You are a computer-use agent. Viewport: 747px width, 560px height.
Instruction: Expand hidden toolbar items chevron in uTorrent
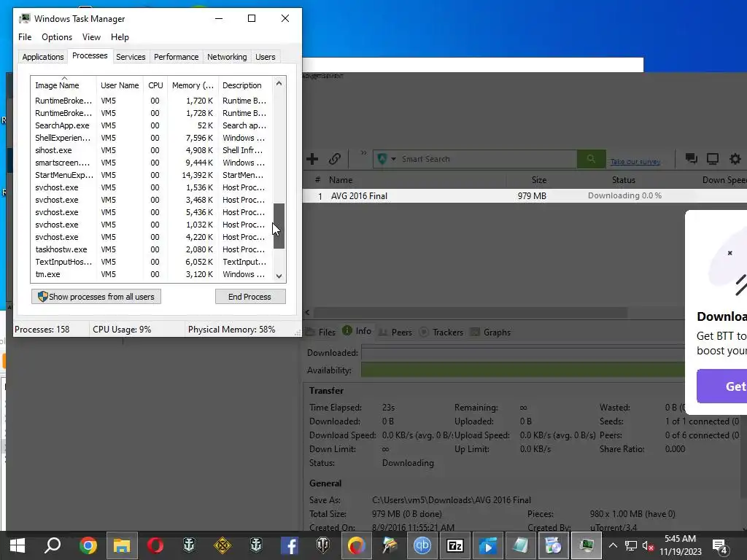(363, 153)
